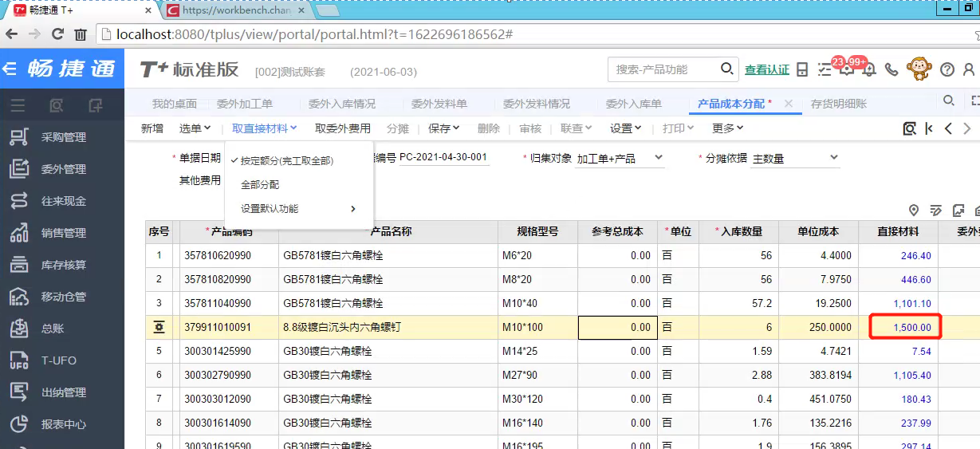Click the 取委外费用 button

tap(343, 128)
